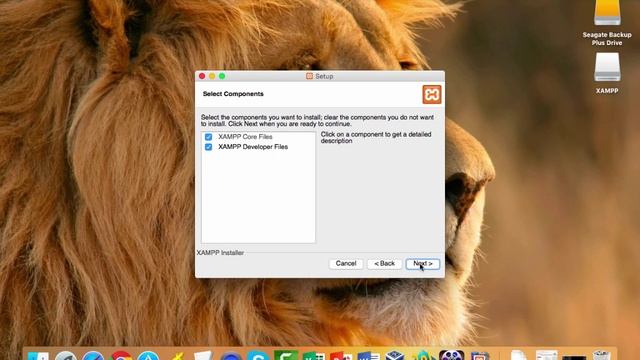The width and height of the screenshot is (640, 360).
Task: Open Skype from the Dock
Action: [x=258, y=356]
